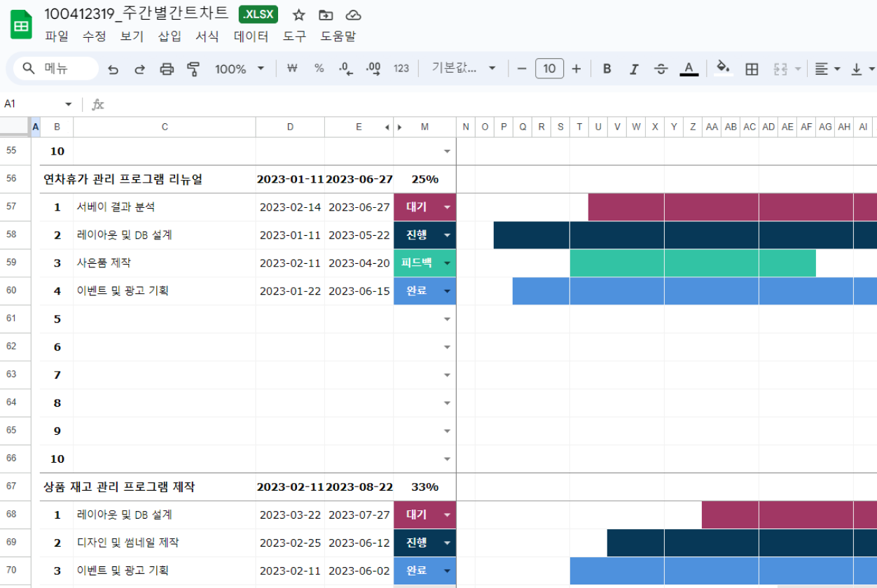Click the redo arrow
This screenshot has width=877, height=588.
[139, 69]
